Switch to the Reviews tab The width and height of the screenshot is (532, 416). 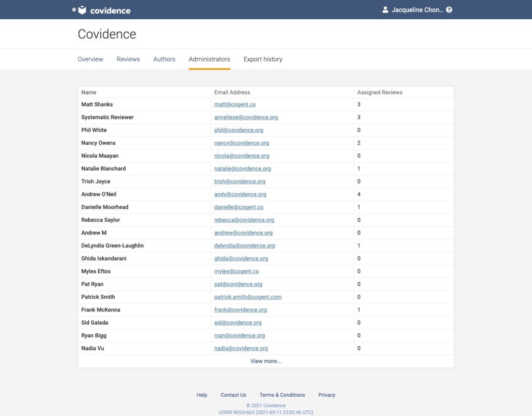pyautogui.click(x=128, y=59)
